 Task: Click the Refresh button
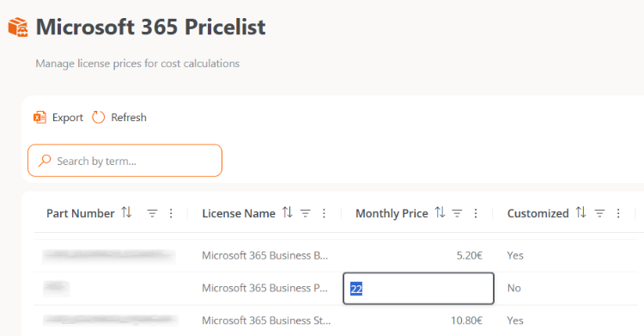pos(119,118)
